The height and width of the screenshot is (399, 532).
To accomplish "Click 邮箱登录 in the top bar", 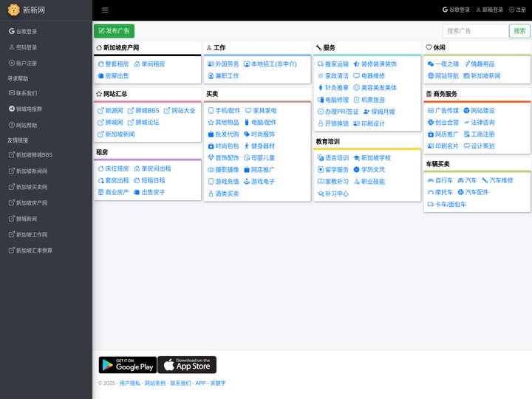I will (x=490, y=10).
